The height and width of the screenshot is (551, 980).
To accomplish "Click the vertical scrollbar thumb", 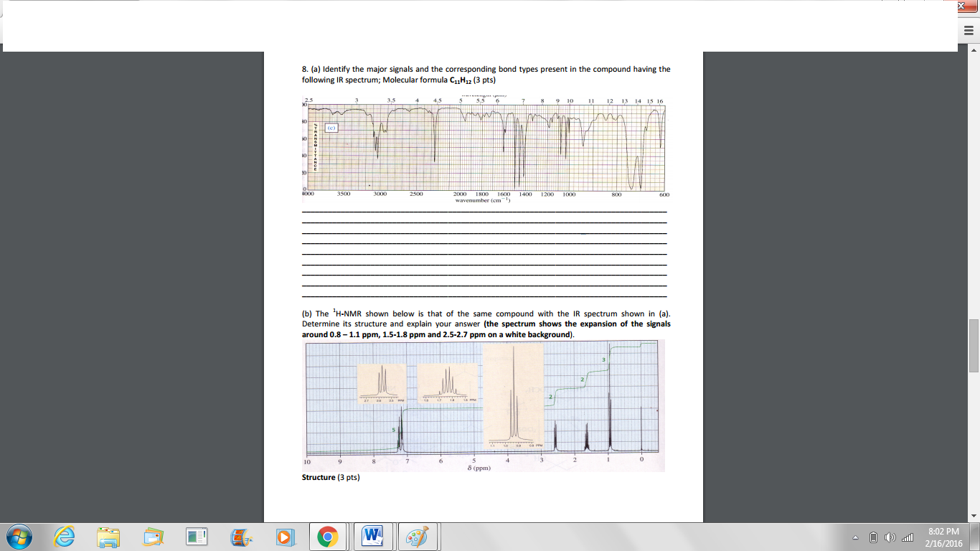I will pyautogui.click(x=974, y=345).
